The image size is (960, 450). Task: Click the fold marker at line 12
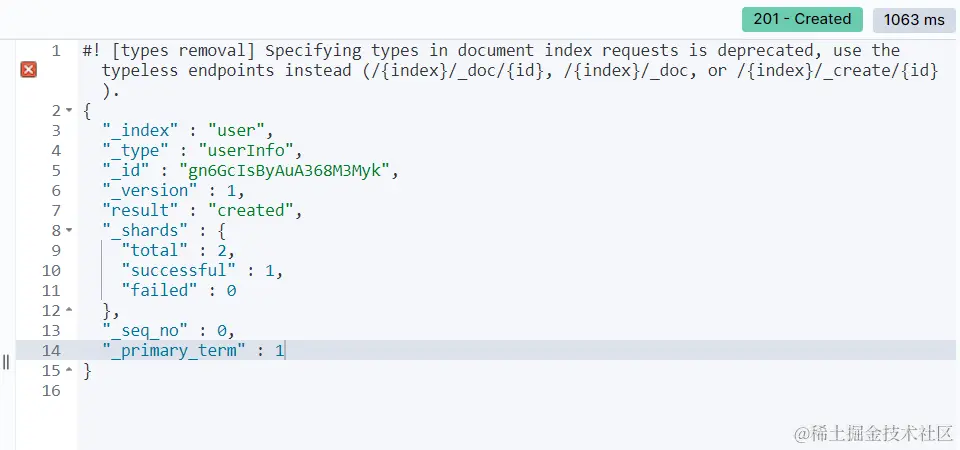[69, 310]
